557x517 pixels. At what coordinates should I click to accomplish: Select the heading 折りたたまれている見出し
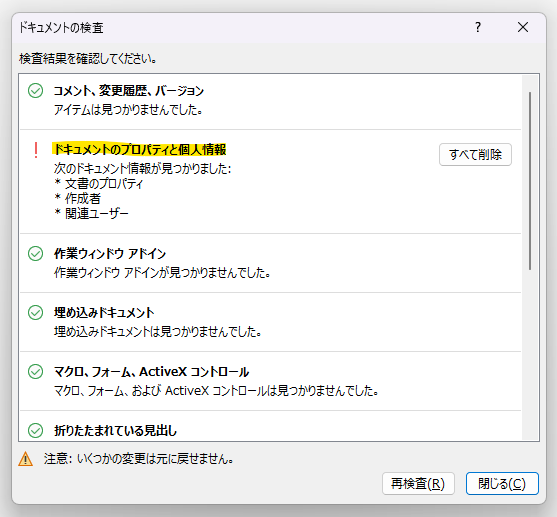click(x=115, y=431)
